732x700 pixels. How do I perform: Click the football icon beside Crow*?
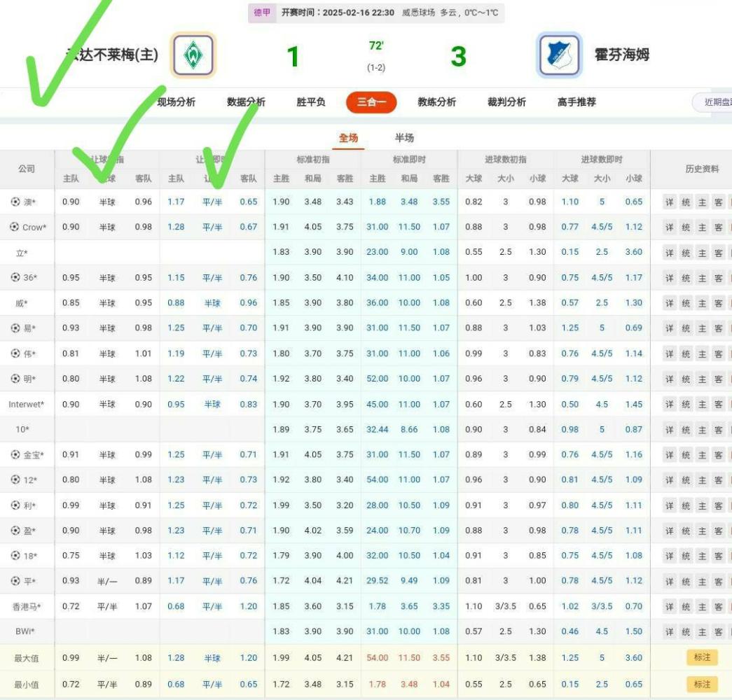15,227
